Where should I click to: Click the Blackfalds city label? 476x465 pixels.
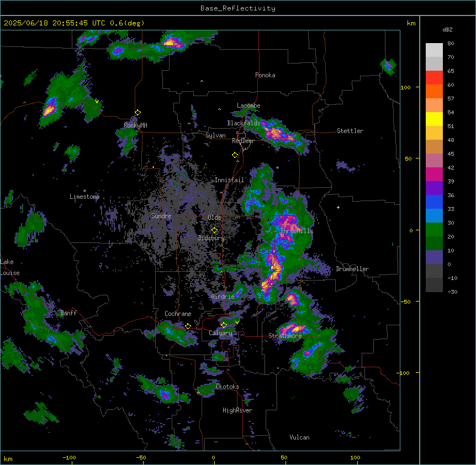click(244, 123)
